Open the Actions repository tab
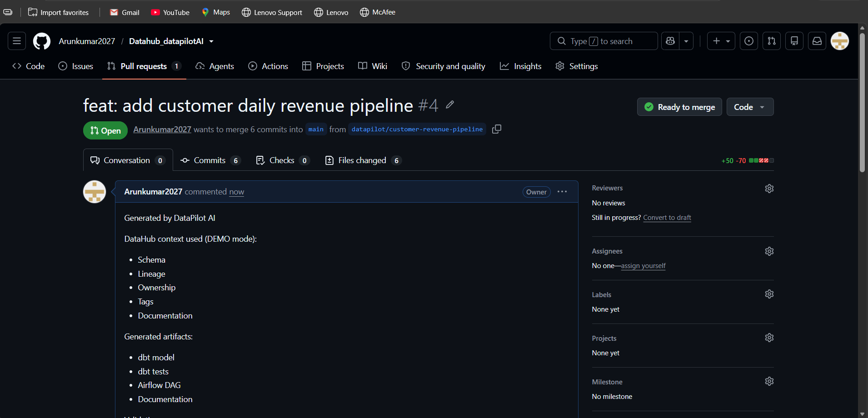868x418 pixels. (x=268, y=66)
